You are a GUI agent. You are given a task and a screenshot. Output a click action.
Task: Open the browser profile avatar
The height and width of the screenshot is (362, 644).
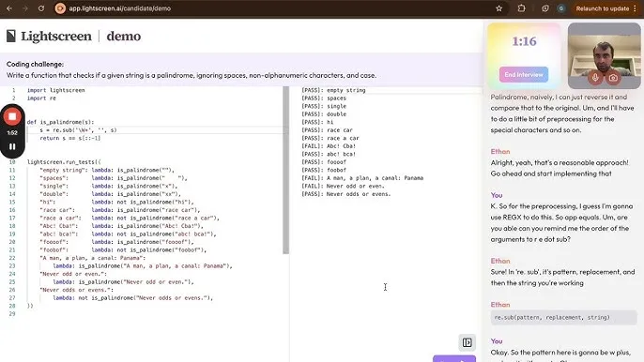tap(561, 8)
